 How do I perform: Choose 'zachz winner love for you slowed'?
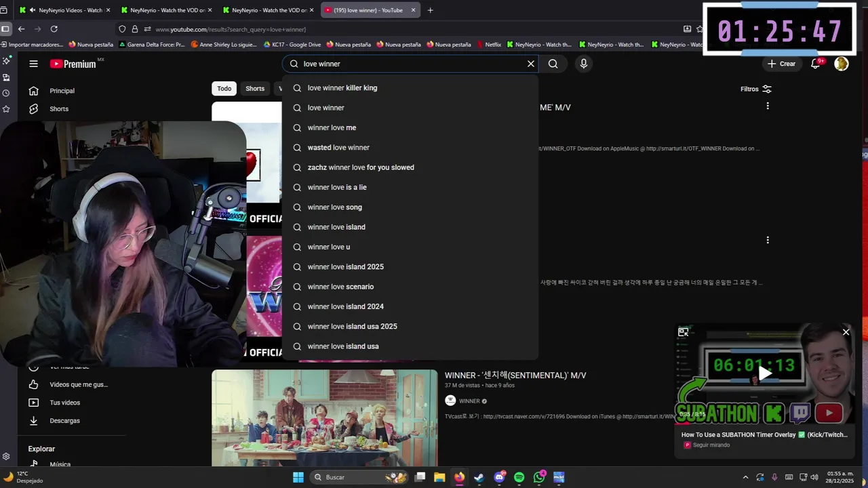pyautogui.click(x=410, y=167)
